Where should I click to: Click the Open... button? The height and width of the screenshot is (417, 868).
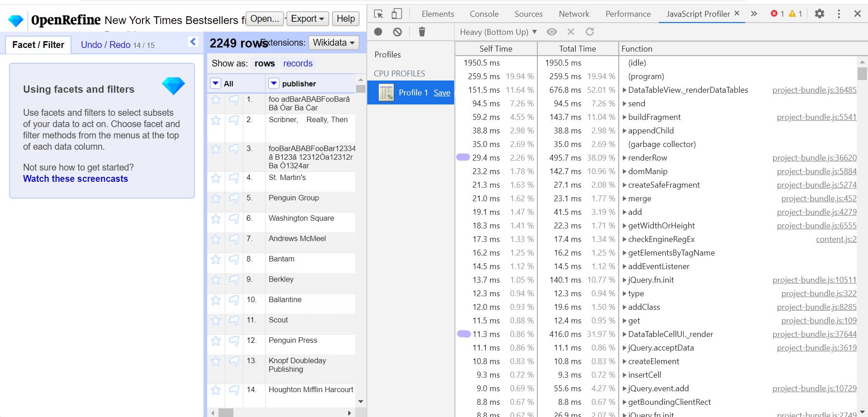click(x=265, y=19)
